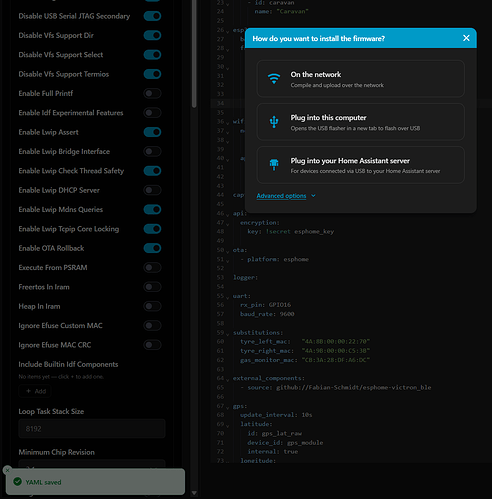This screenshot has width=492, height=499.
Task: Collapse the substitutions: block at line 59
Action: (x=228, y=334)
